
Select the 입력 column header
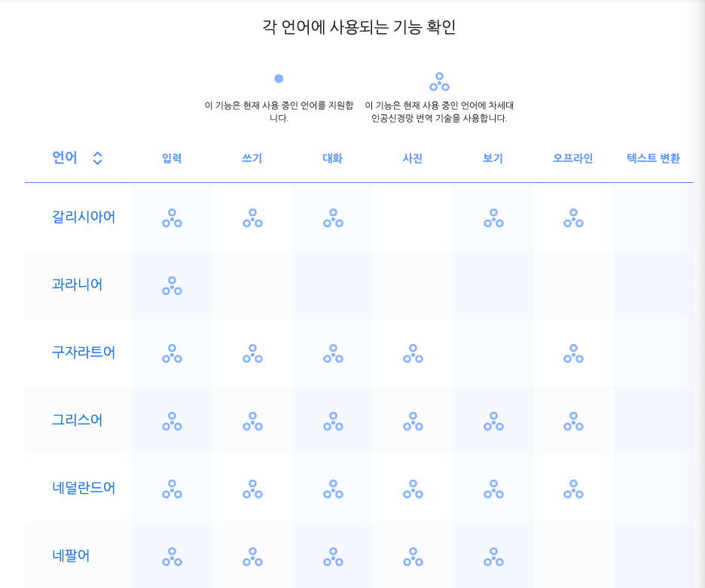[172, 158]
